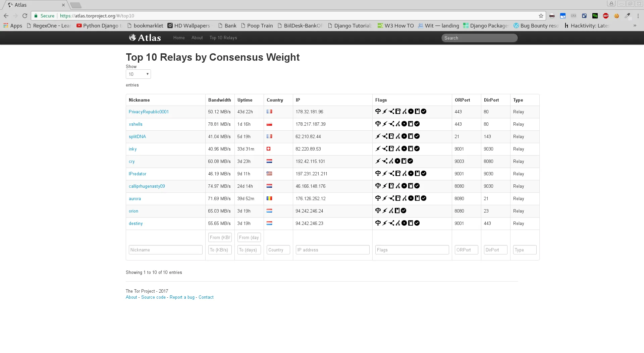Click the cloud flag icon in orion row
This screenshot has height=353, width=644.
tap(378, 211)
